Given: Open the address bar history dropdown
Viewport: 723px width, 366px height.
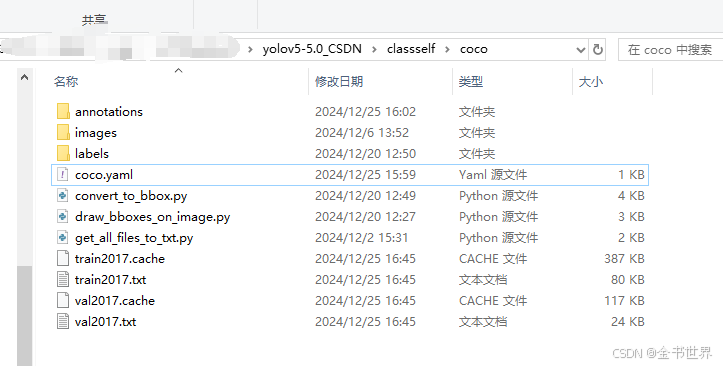Looking at the screenshot, I should (581, 50).
